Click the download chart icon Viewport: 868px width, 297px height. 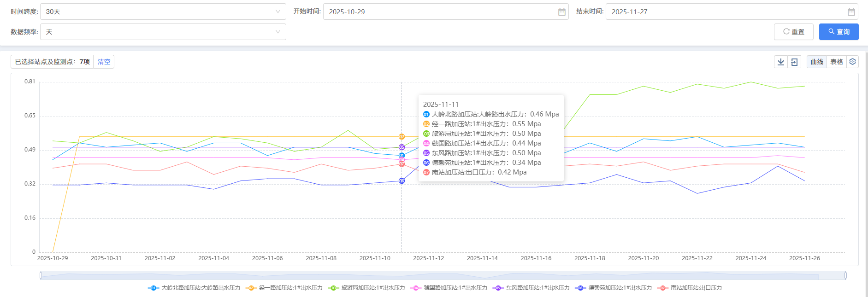pos(781,62)
